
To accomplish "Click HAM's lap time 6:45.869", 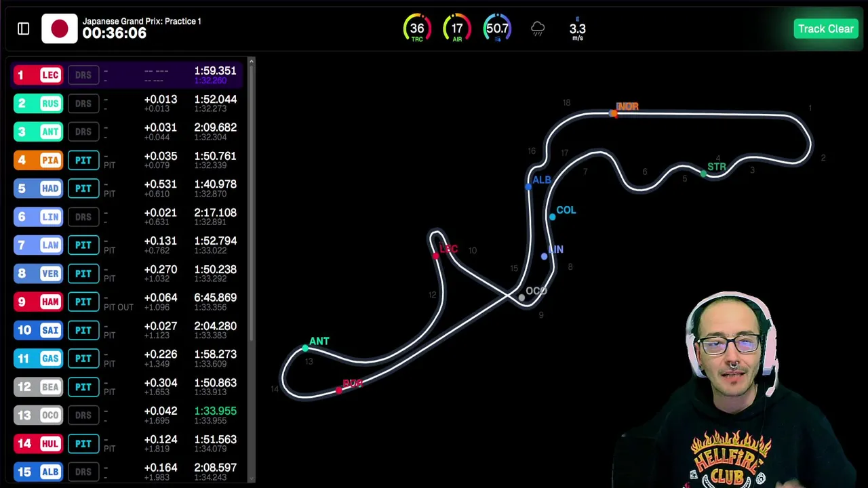I will click(215, 298).
